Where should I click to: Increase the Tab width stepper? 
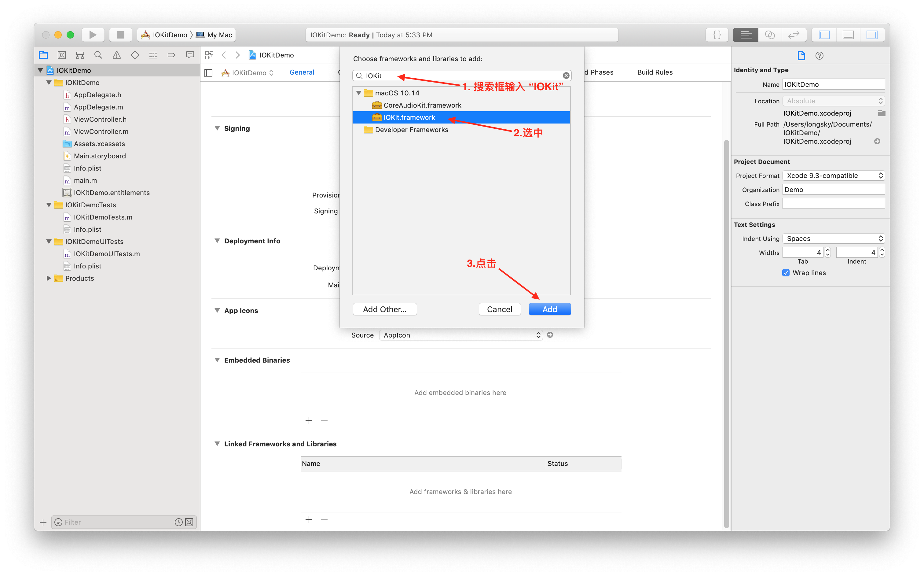(x=828, y=250)
